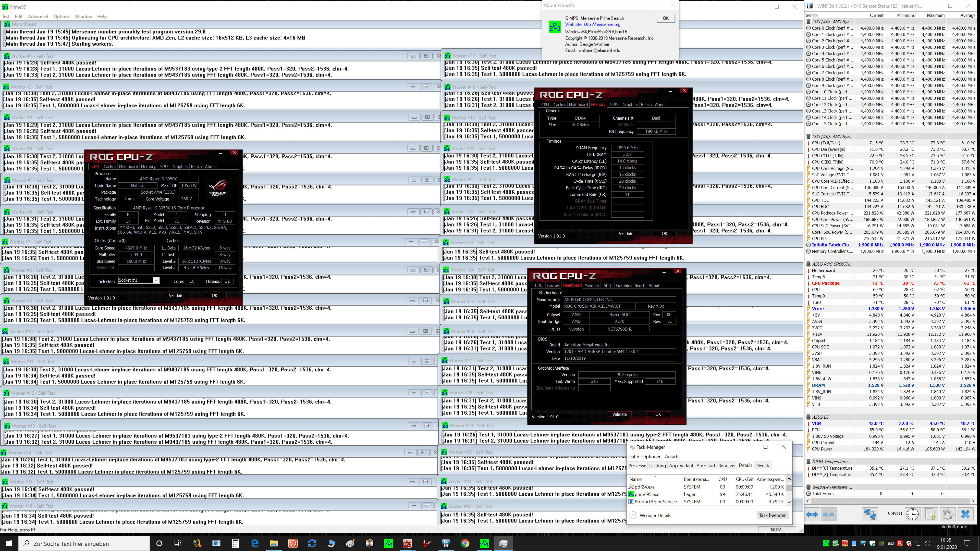Open SPD tab in CPU-Z Memory window

pyautogui.click(x=614, y=105)
